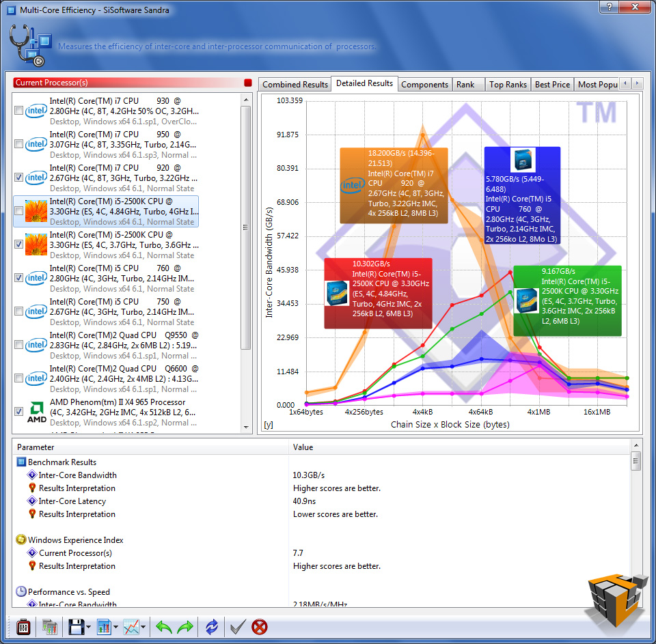Click the red square in the Current Processor(s) header
The width and height of the screenshot is (656, 644).
(x=247, y=83)
